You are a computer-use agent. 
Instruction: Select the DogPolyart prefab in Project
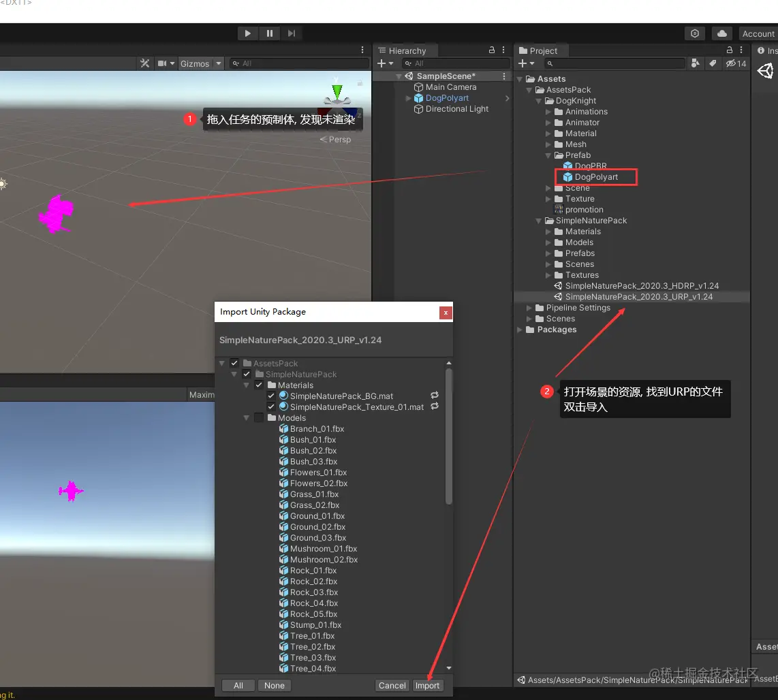coord(596,177)
